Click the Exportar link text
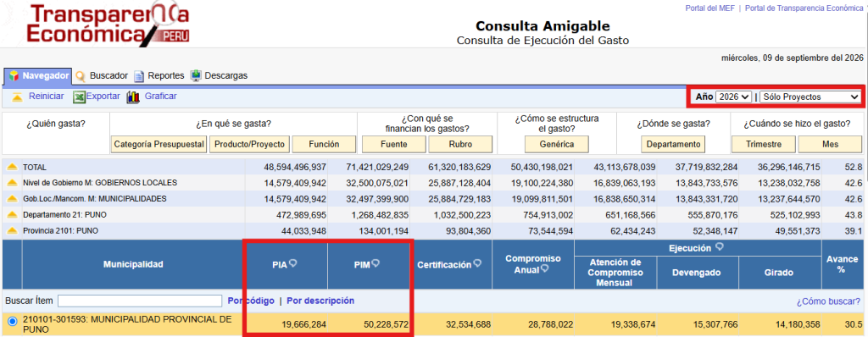This screenshot has width=868, height=337. (103, 97)
